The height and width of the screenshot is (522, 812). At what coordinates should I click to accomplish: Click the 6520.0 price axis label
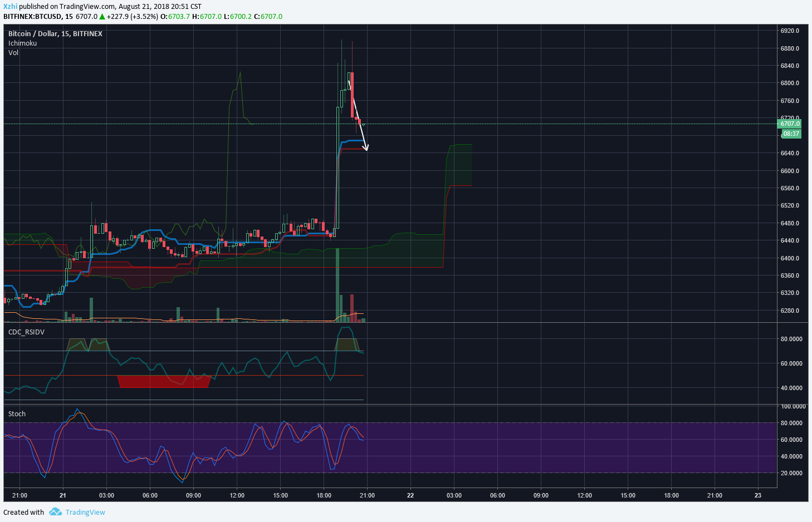790,206
